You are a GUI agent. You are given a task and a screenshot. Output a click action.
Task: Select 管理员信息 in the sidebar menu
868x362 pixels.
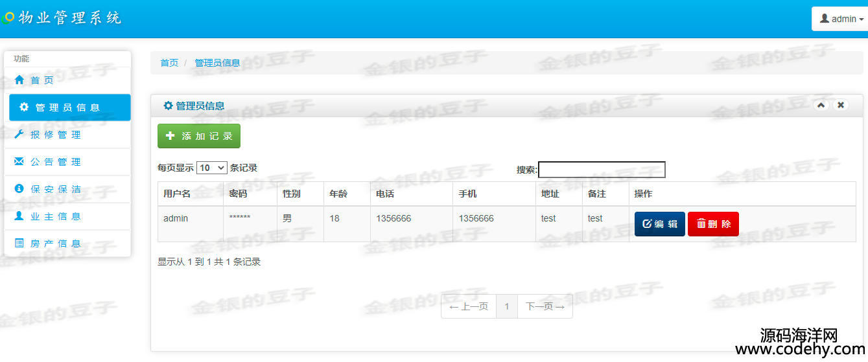point(70,107)
